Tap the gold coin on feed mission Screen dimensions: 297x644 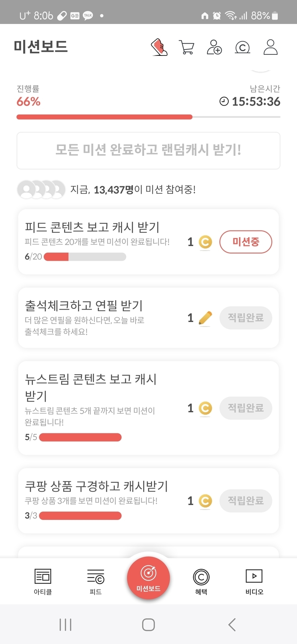pyautogui.click(x=205, y=242)
